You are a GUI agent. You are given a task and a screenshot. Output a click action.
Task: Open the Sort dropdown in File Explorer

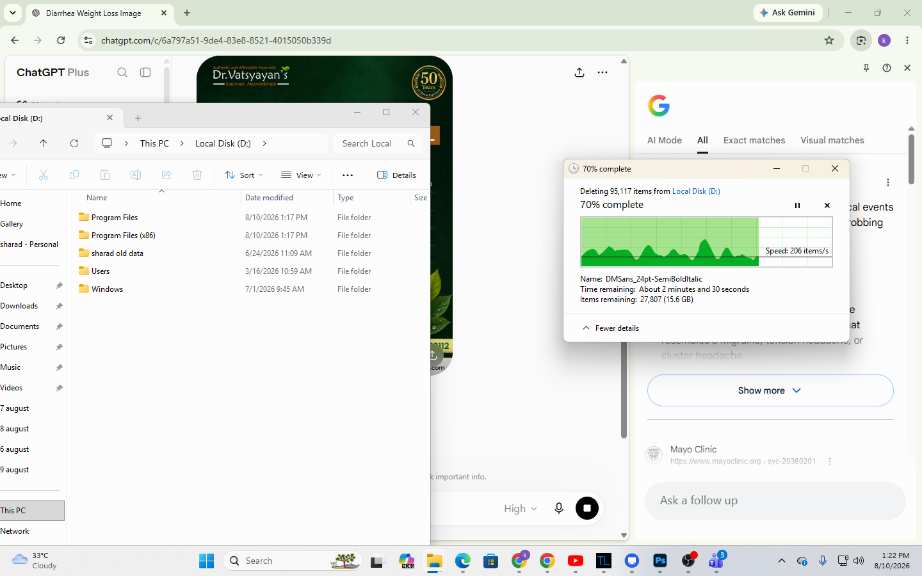[243, 175]
